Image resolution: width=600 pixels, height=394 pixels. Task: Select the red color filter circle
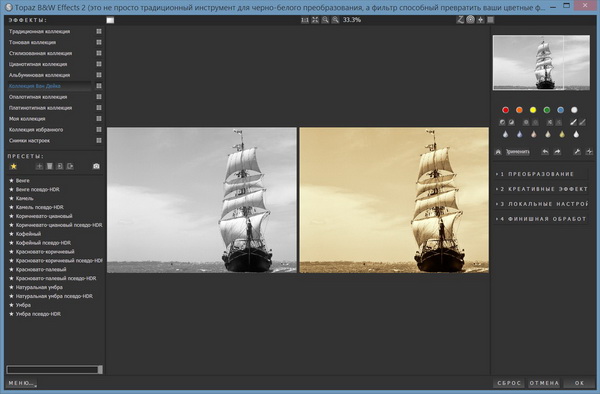click(505, 110)
